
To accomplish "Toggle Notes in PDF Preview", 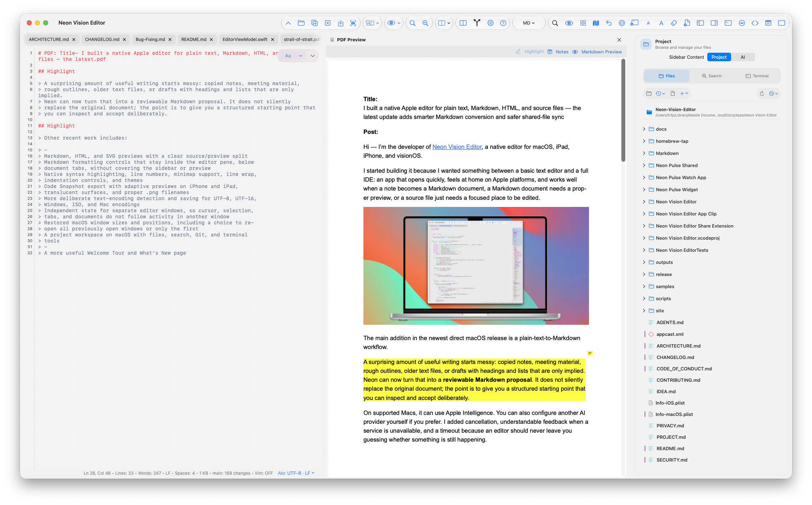I will click(x=558, y=52).
